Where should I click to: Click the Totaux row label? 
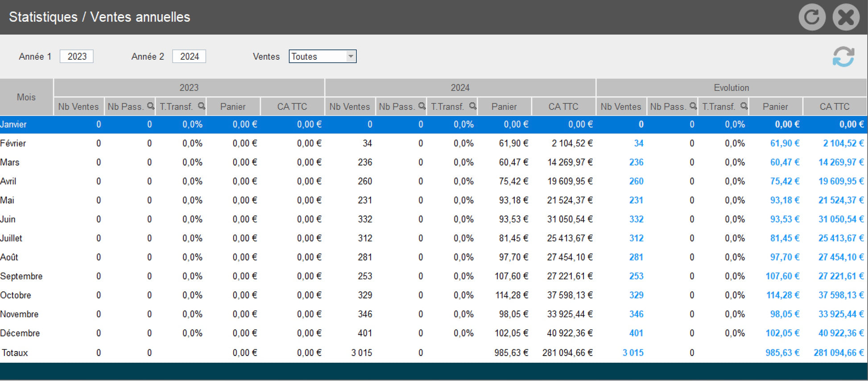click(15, 352)
